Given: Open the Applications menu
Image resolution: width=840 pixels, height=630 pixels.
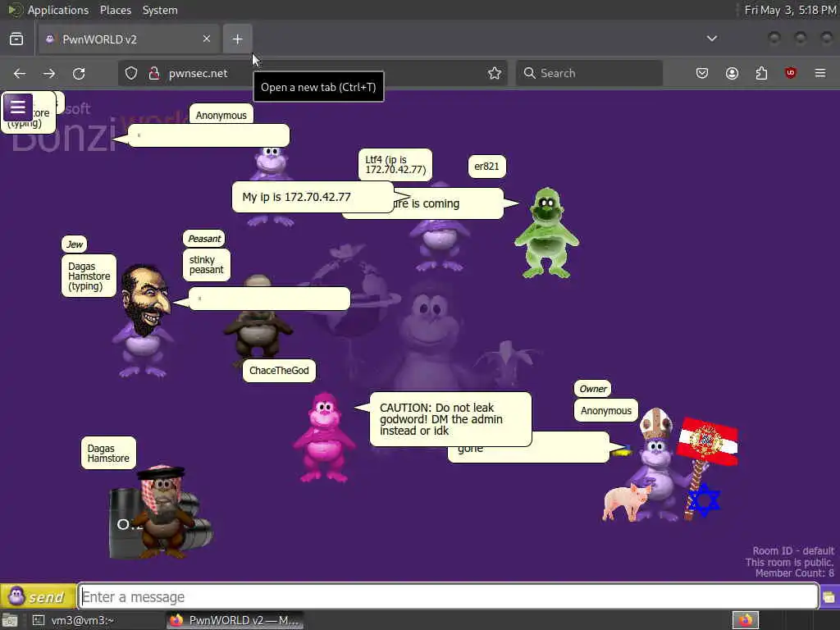Looking at the screenshot, I should click(x=58, y=10).
